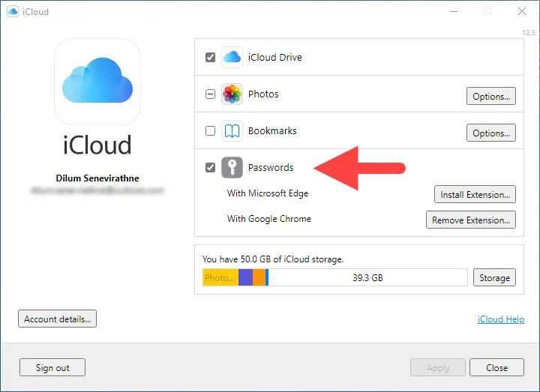This screenshot has width=540, height=392.
Task: Enable the Bookmarks checkbox
Action: click(x=210, y=130)
